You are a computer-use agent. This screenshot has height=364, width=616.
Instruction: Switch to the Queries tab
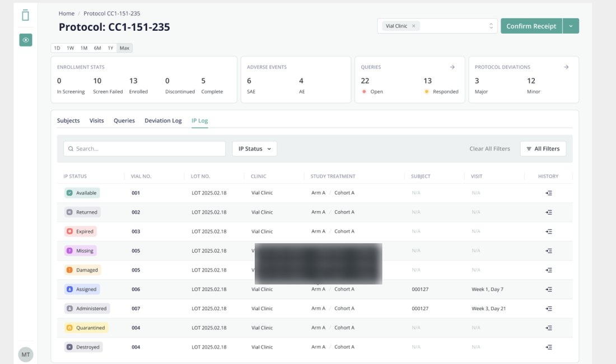coord(124,120)
